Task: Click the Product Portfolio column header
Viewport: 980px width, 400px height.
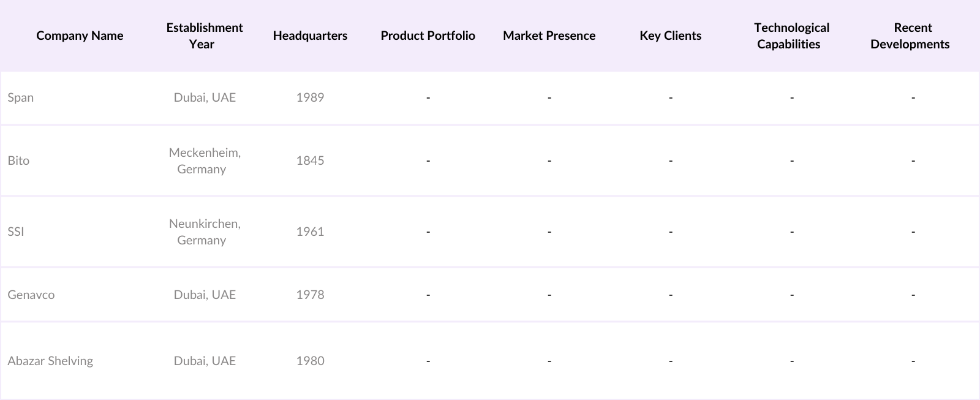Action: point(428,36)
